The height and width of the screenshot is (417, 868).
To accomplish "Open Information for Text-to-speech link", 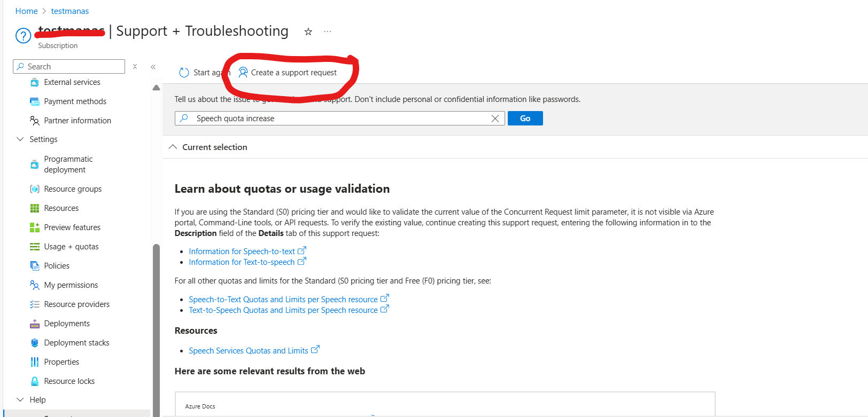I will pyautogui.click(x=242, y=262).
